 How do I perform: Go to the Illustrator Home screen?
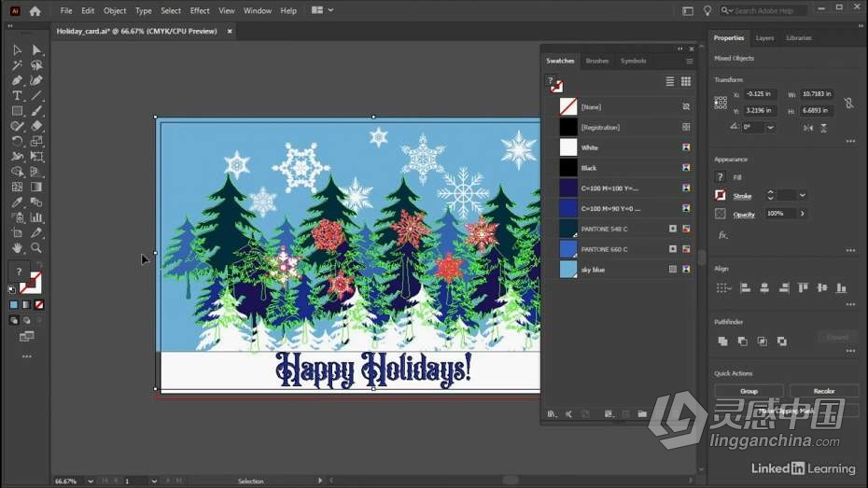[35, 10]
